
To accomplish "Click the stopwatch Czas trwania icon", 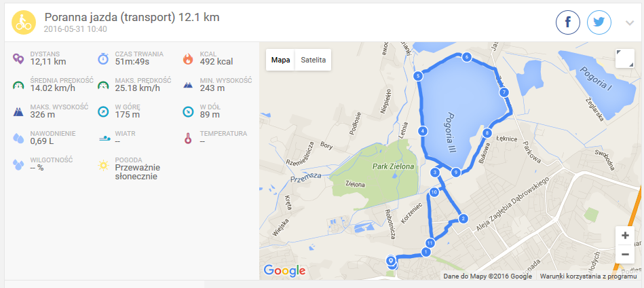I will click(x=103, y=58).
